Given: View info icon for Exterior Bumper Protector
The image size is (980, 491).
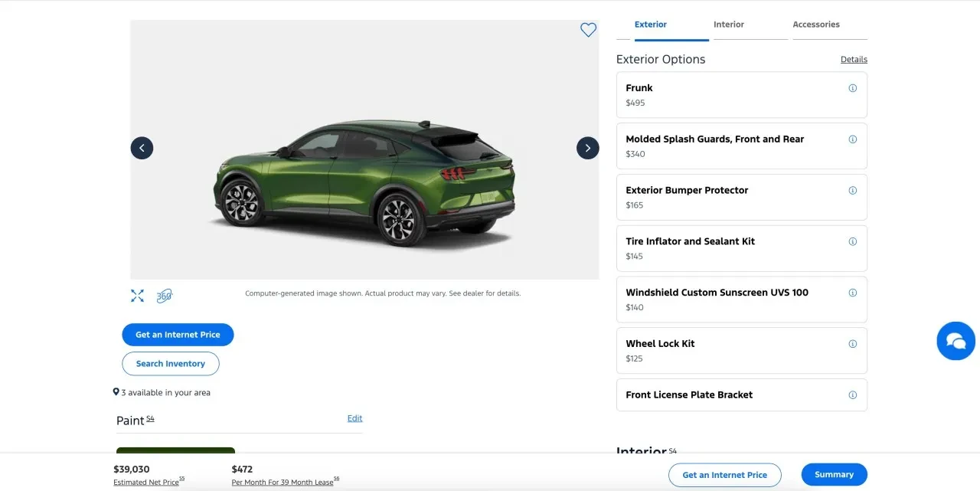Looking at the screenshot, I should 852,191.
